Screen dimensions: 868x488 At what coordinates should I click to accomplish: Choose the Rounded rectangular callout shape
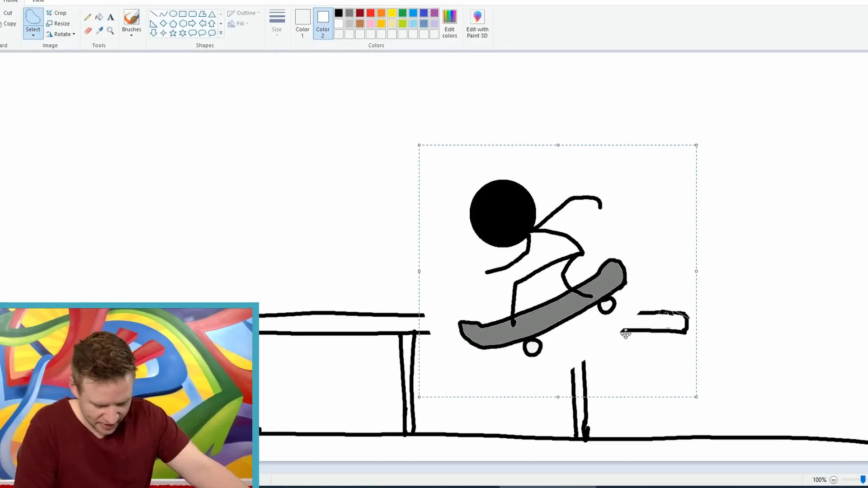tap(193, 33)
